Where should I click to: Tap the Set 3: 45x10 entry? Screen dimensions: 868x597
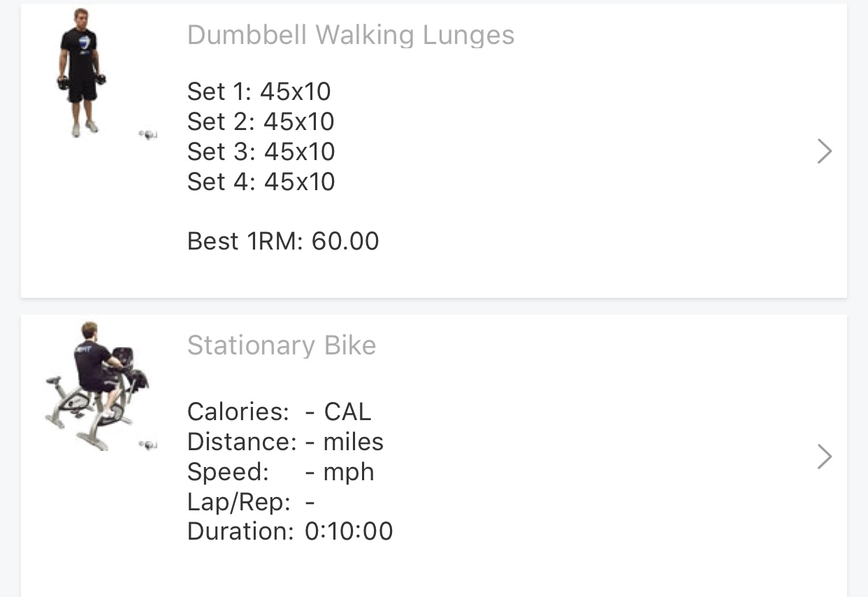tap(261, 152)
